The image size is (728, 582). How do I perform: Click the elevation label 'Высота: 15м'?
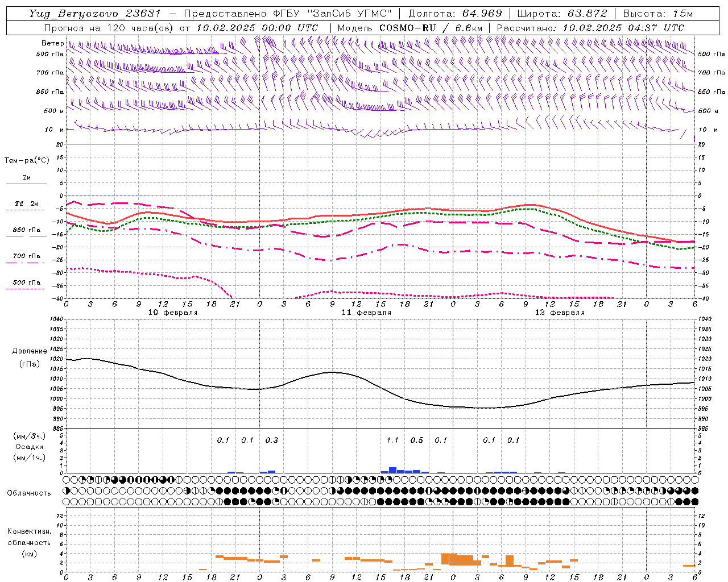coord(657,14)
